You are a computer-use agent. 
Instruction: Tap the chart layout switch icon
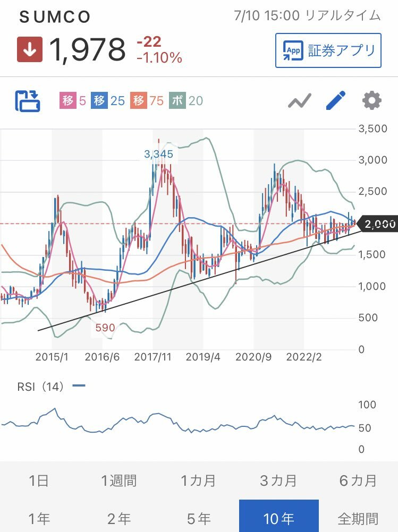click(28, 101)
